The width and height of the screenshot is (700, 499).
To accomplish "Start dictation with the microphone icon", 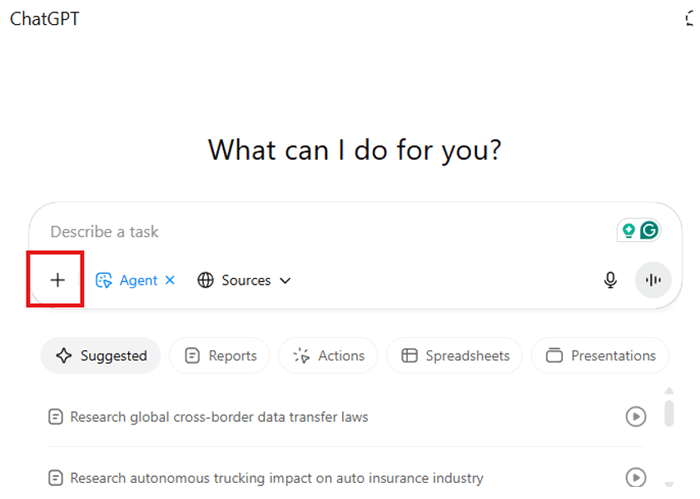I will [610, 280].
